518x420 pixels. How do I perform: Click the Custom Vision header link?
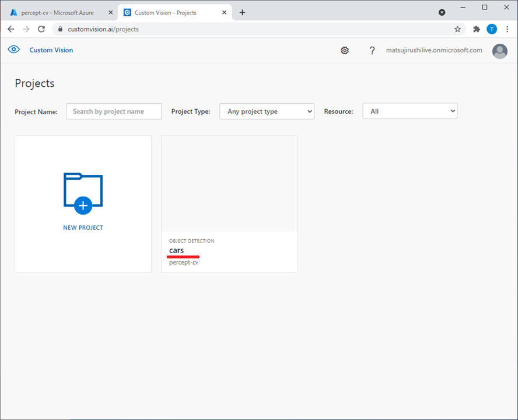(x=51, y=50)
